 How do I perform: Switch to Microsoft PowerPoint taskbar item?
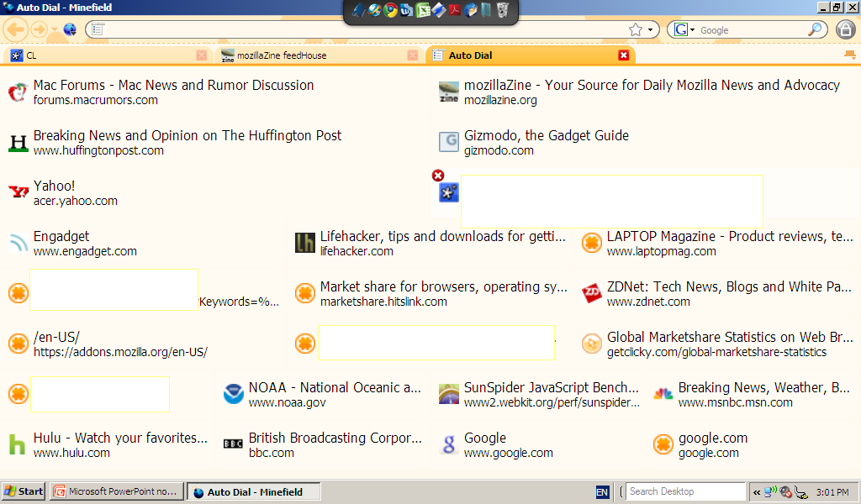click(116, 491)
